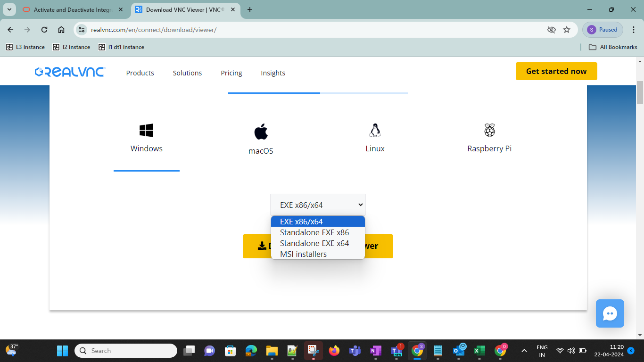
Task: Open Outlook from the taskbar
Action: click(459, 351)
